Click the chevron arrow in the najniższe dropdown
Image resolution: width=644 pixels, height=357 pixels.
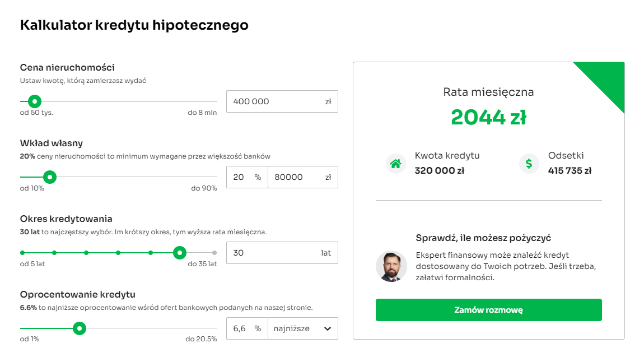click(x=328, y=328)
